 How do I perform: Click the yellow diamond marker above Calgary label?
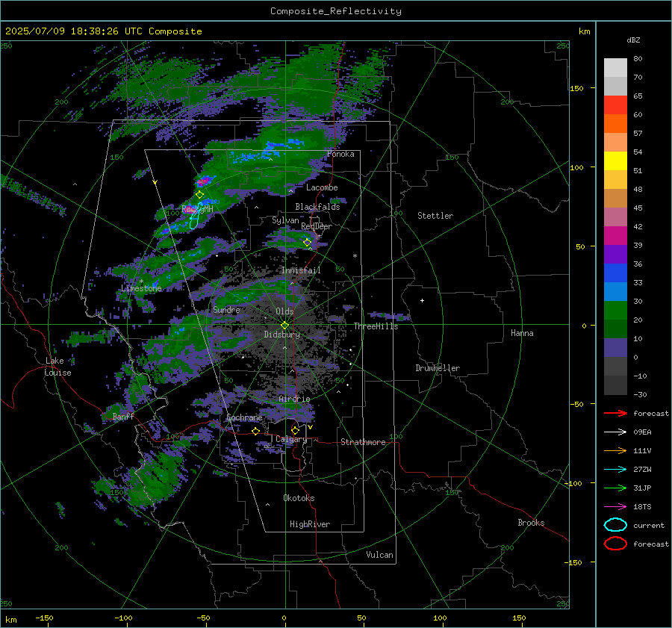point(295,430)
